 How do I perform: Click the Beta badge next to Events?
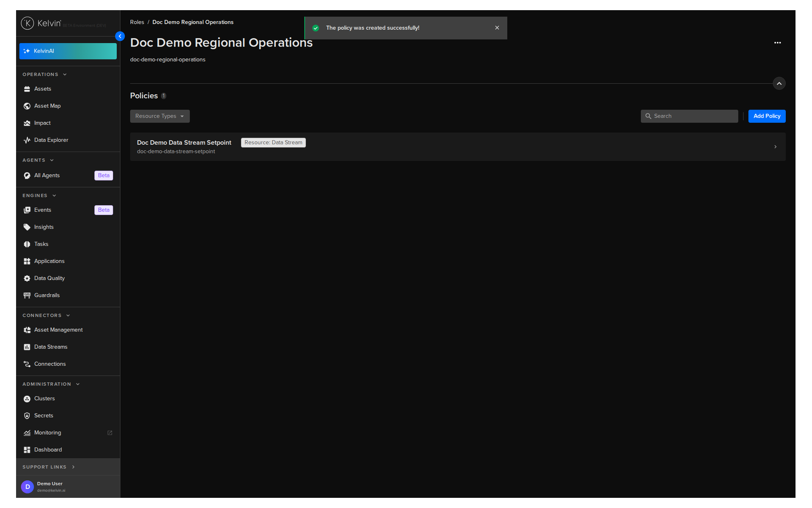[104, 210]
